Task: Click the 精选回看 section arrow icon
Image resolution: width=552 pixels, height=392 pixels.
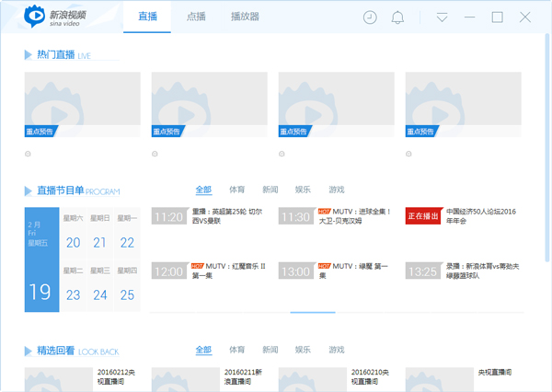Action: pos(29,351)
